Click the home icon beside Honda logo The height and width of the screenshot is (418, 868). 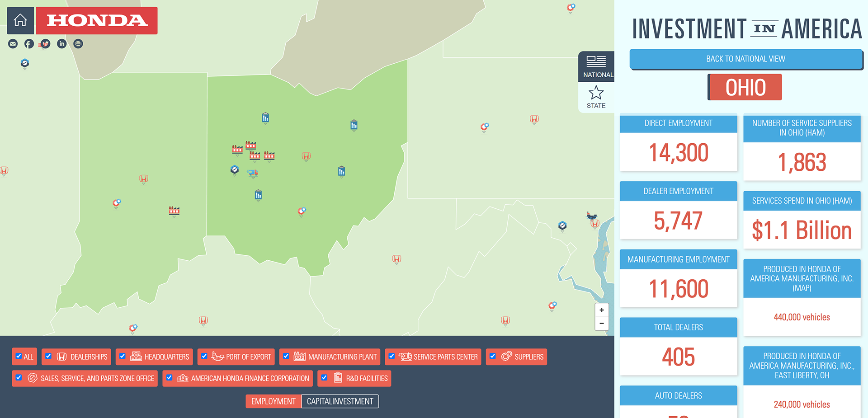20,20
